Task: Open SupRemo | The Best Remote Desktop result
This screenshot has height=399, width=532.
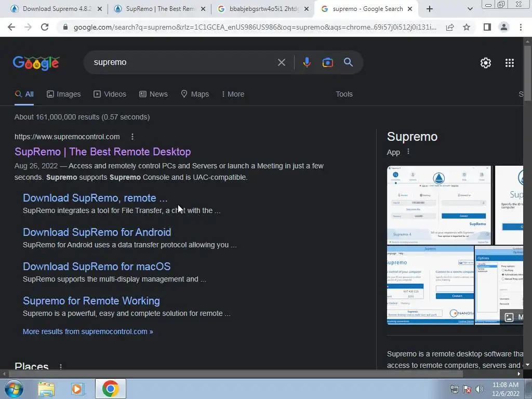Action: pos(102,152)
